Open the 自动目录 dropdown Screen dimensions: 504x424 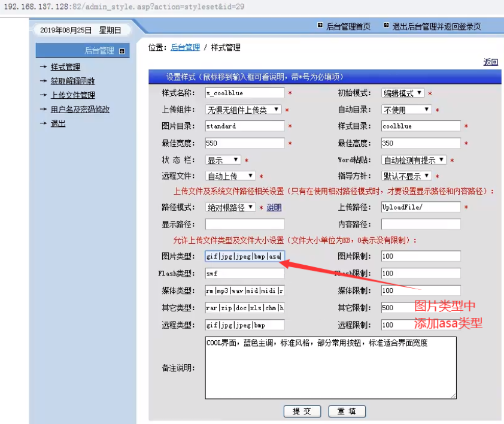tap(406, 110)
